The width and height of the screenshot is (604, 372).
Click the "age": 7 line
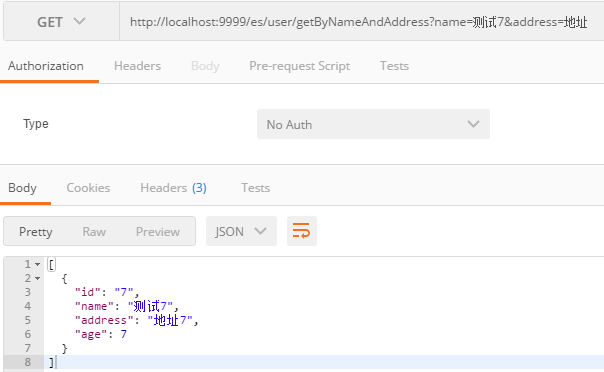pos(101,334)
